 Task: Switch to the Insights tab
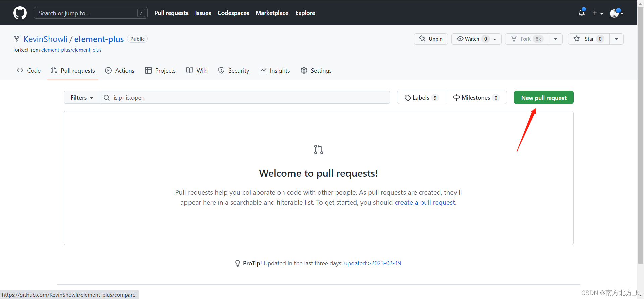tap(275, 71)
